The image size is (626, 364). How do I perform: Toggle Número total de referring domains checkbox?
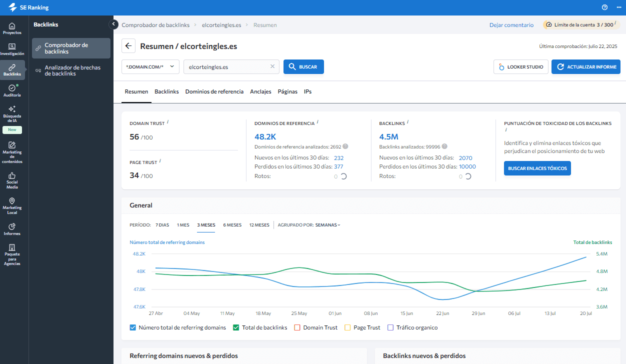tap(133, 327)
